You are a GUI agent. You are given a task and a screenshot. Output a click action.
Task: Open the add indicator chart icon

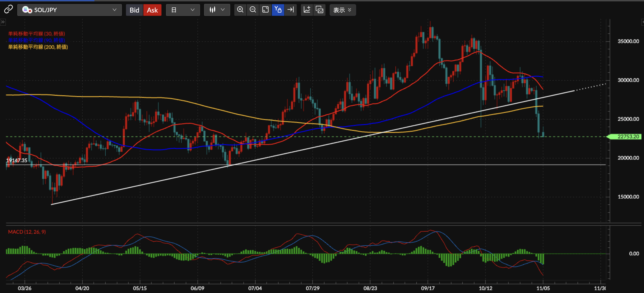click(x=307, y=10)
